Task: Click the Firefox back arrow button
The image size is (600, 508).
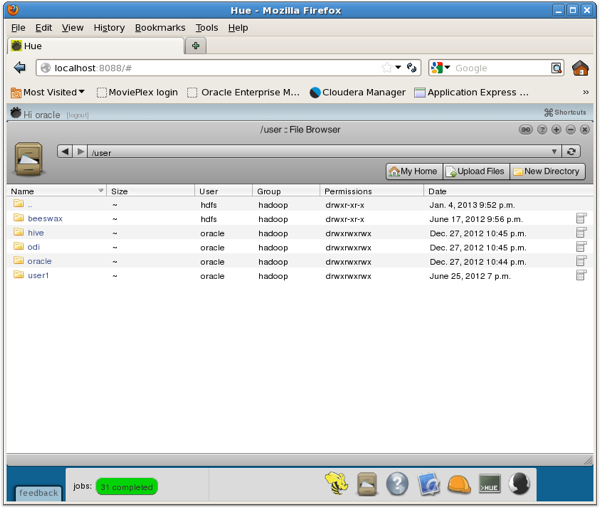Action: [x=20, y=68]
